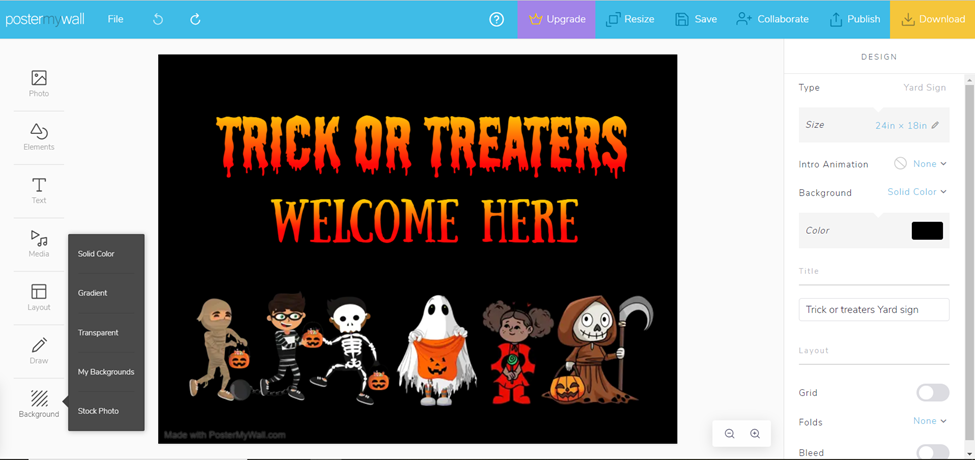Open the Photo tool in the sidebar
This screenshot has width=975, height=460.
(39, 83)
